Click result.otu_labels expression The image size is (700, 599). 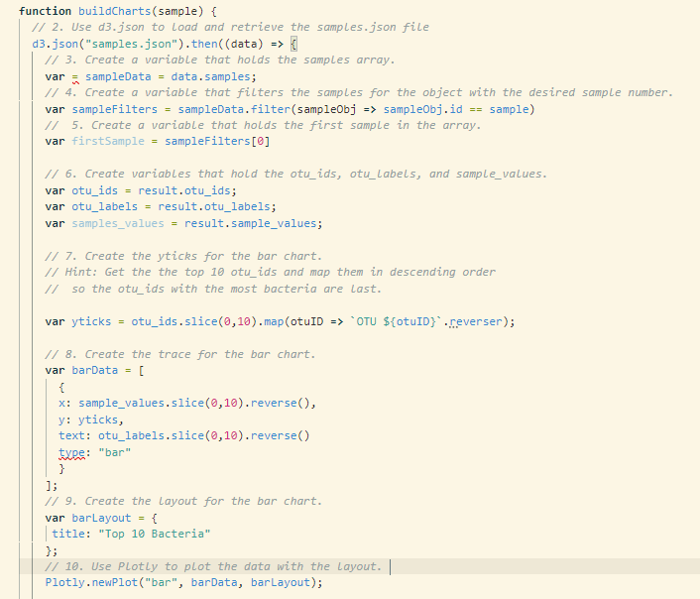(x=214, y=207)
